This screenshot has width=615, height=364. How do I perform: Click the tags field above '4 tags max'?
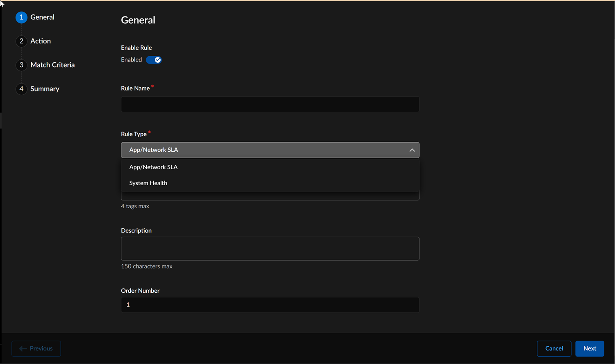point(270,196)
